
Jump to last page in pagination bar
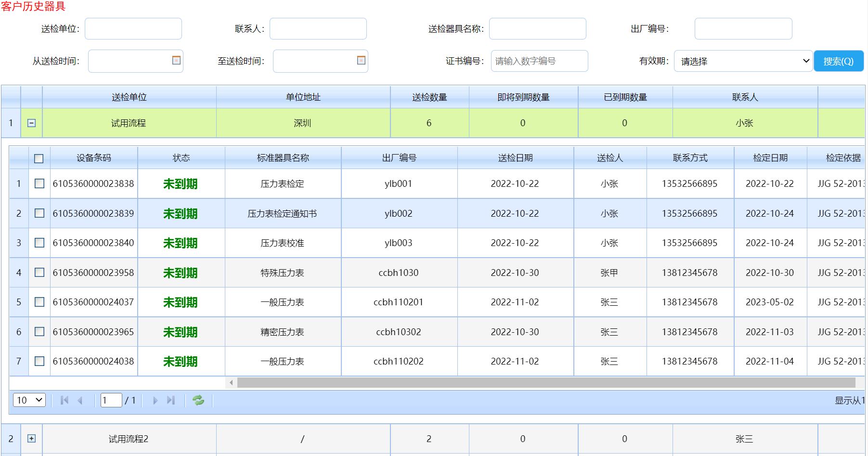coord(170,400)
